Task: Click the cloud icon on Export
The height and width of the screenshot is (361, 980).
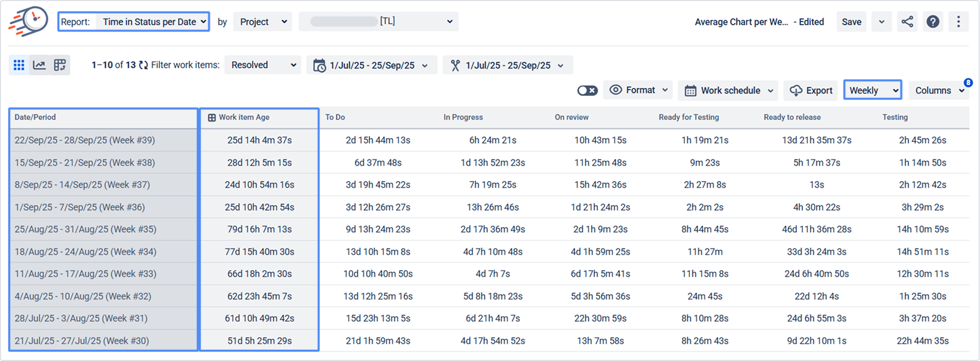Action: click(796, 91)
